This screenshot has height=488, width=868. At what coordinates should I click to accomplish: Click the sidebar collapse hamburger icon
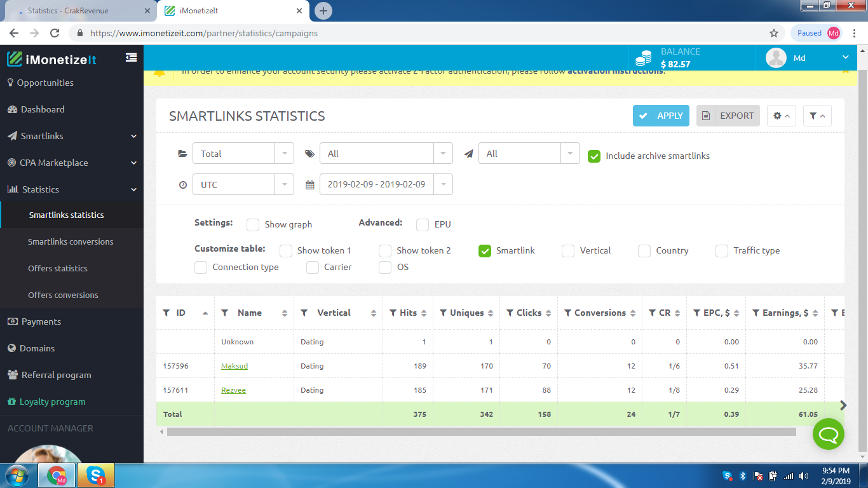click(131, 57)
